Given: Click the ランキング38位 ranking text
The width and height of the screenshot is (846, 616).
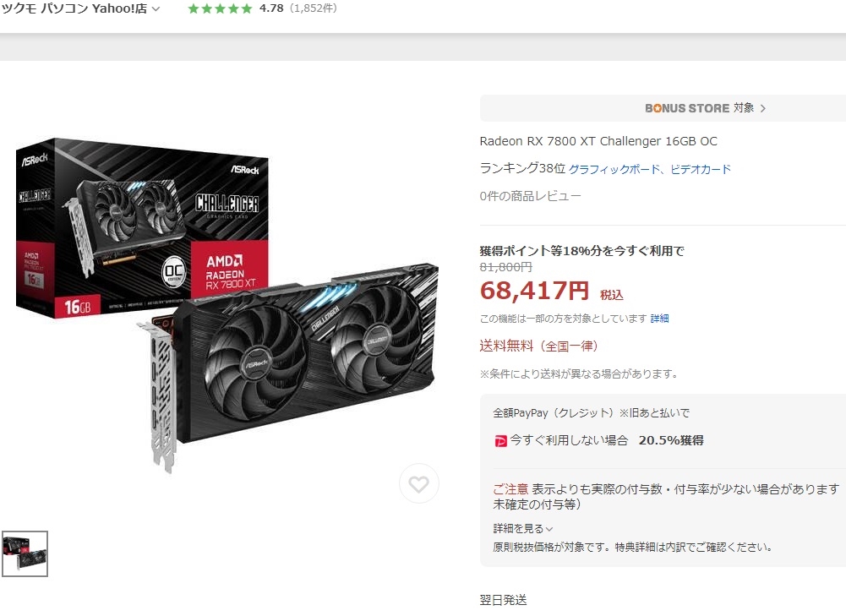Looking at the screenshot, I should (521, 168).
